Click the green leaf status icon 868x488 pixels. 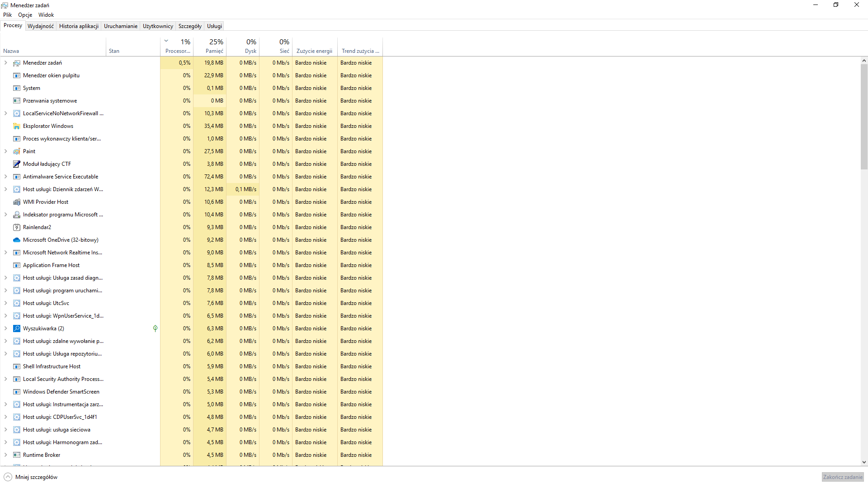pyautogui.click(x=155, y=328)
